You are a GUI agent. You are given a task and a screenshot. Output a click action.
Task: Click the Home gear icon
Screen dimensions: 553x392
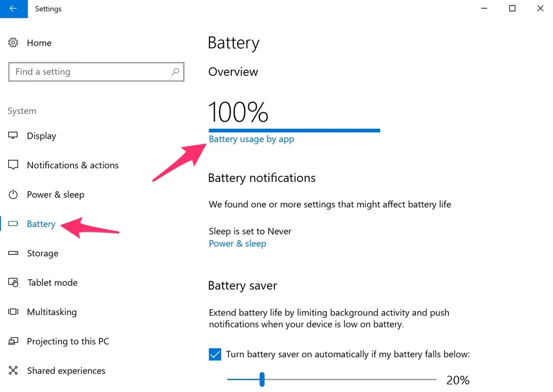(x=14, y=43)
